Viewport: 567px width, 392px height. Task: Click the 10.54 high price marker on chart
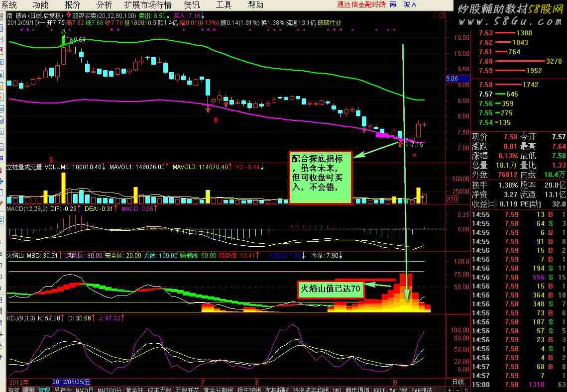tap(78, 39)
